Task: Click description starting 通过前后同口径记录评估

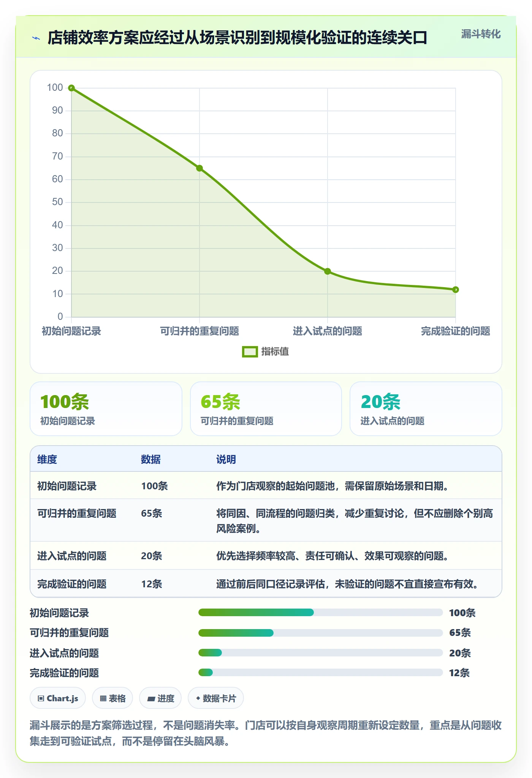Action: pos(347,584)
